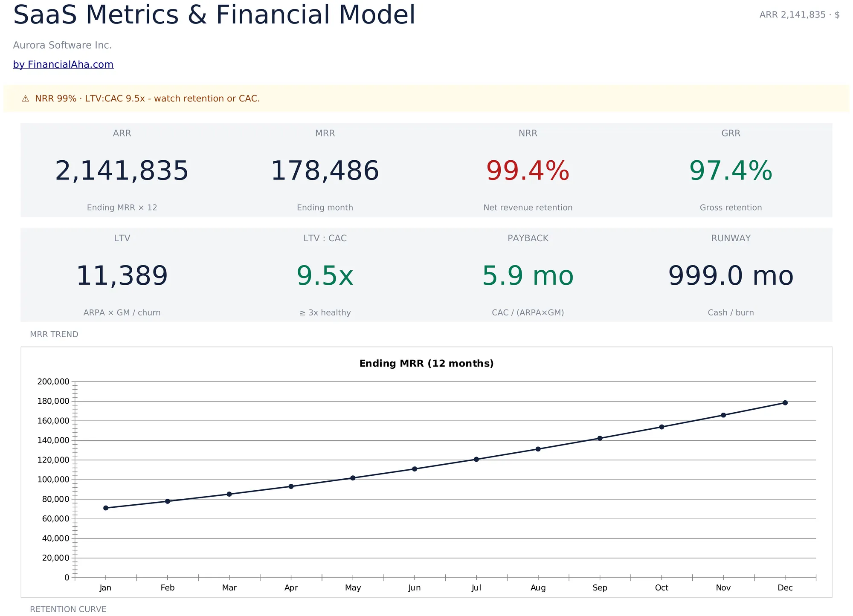Click the MRR TREND section heading
This screenshot has width=853, height=616.
[x=54, y=334]
